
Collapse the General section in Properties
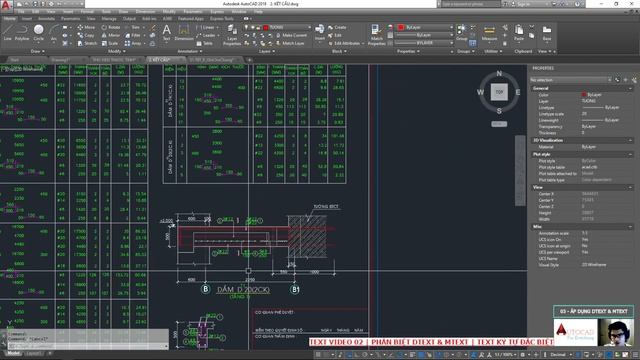[630, 88]
